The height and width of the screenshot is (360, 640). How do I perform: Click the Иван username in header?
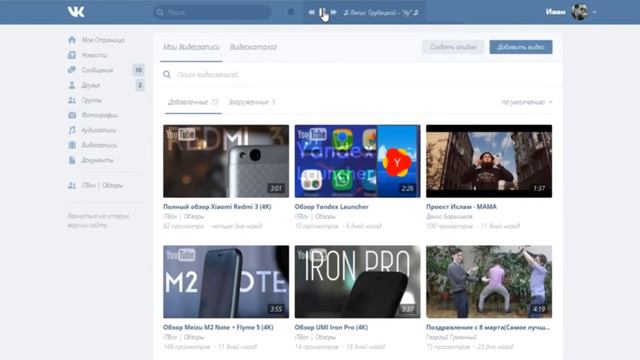tap(556, 12)
